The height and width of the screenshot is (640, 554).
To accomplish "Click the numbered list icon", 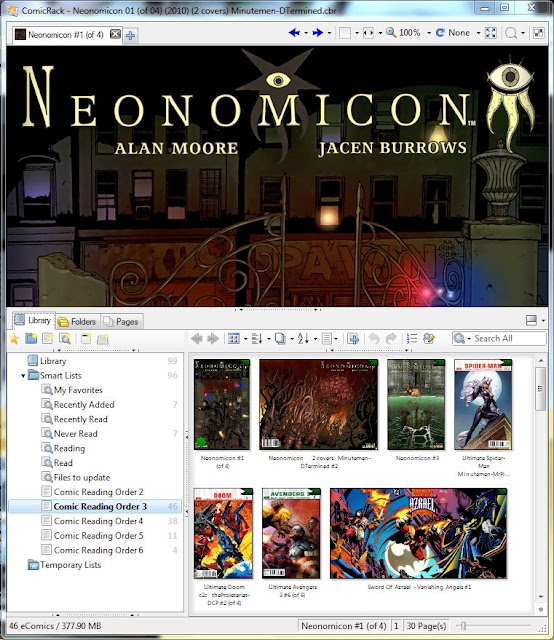I will point(412,338).
